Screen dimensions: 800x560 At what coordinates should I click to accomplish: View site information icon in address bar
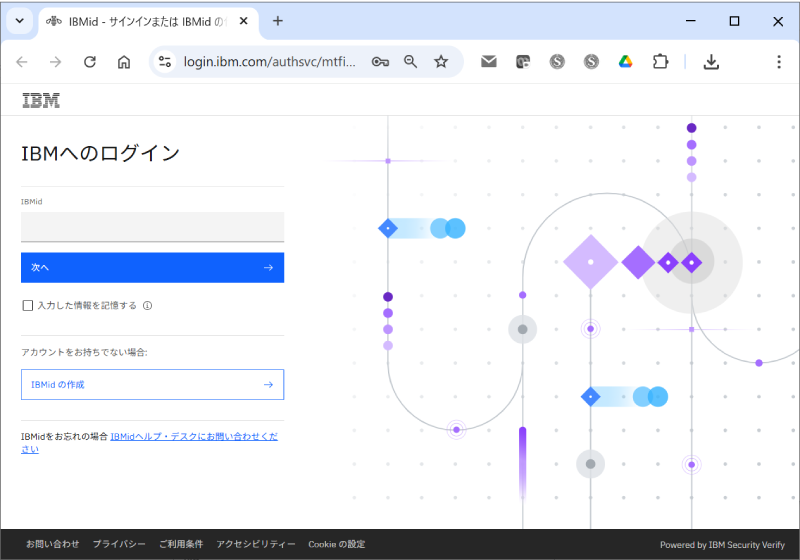[165, 62]
